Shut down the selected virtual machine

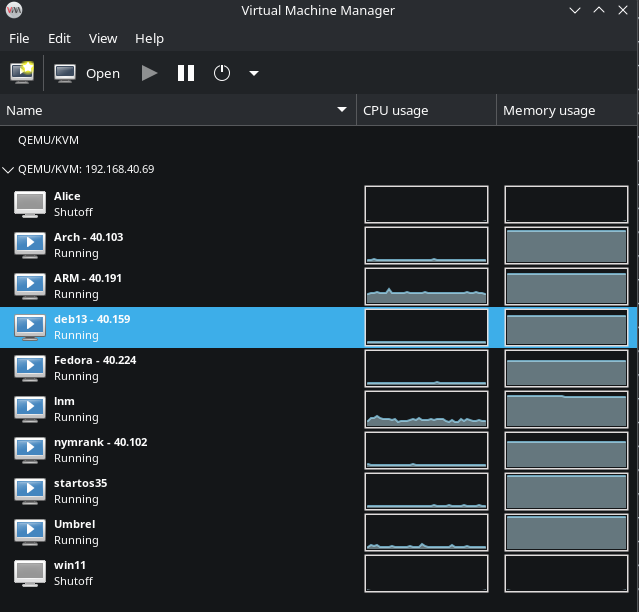click(x=222, y=73)
